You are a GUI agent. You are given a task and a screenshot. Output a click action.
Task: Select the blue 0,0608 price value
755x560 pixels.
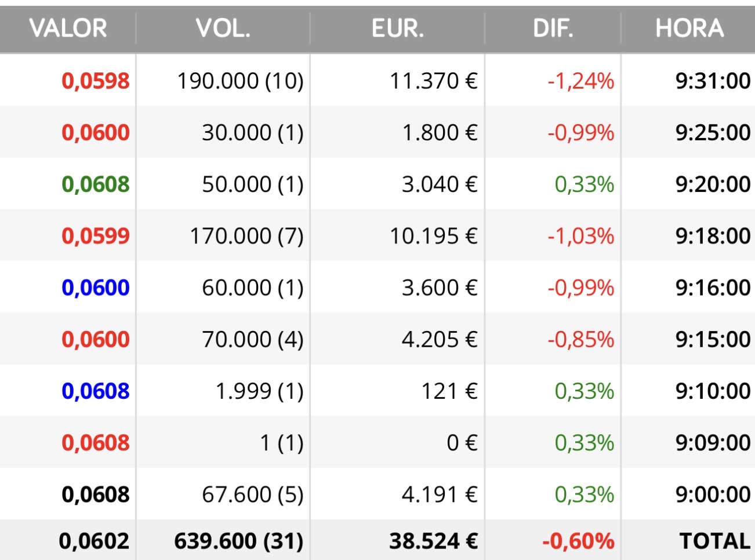[x=96, y=391]
